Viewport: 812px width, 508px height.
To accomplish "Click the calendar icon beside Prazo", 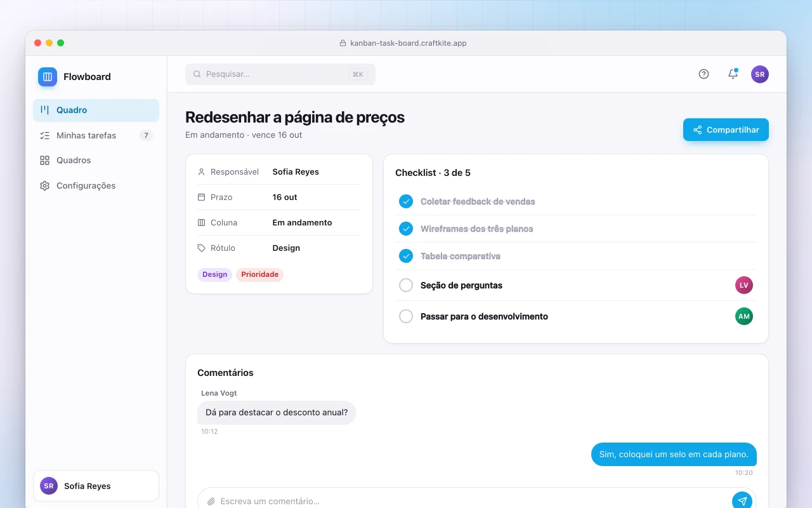I will (x=202, y=197).
